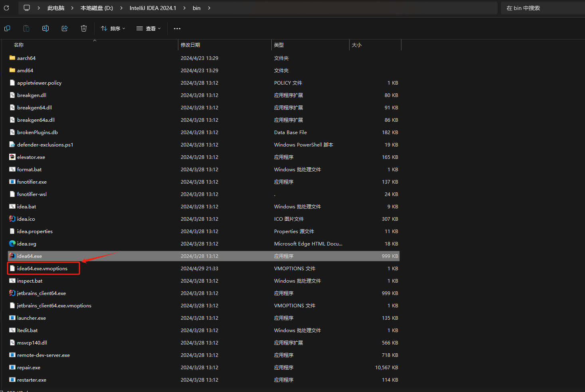
Task: Select file inspect.bat
Action: click(30, 281)
